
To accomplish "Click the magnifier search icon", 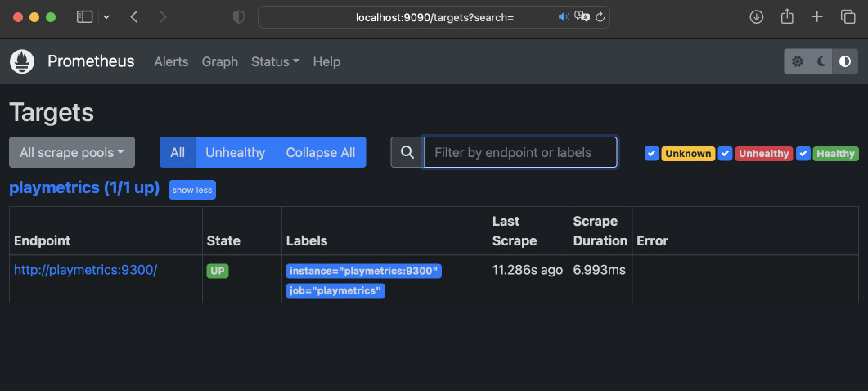I will (407, 152).
